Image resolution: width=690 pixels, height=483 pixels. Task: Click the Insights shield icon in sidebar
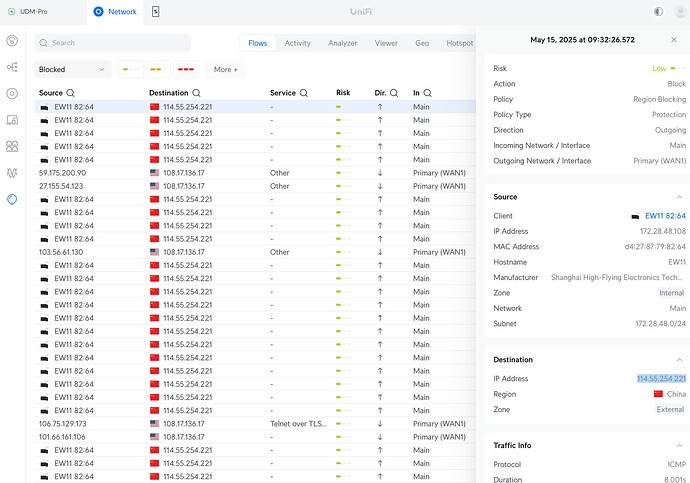point(12,199)
